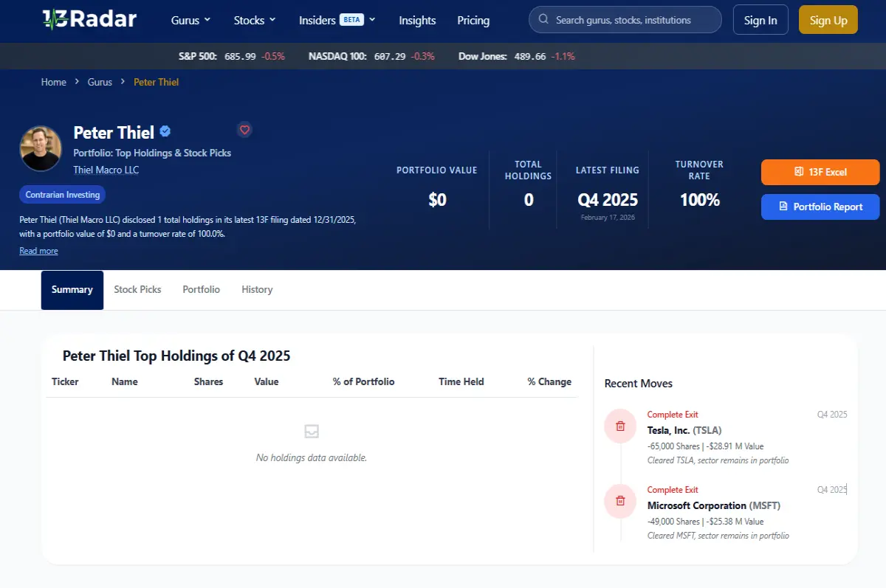The width and height of the screenshot is (886, 588).
Task: Open the Pricing page
Action: (x=473, y=20)
